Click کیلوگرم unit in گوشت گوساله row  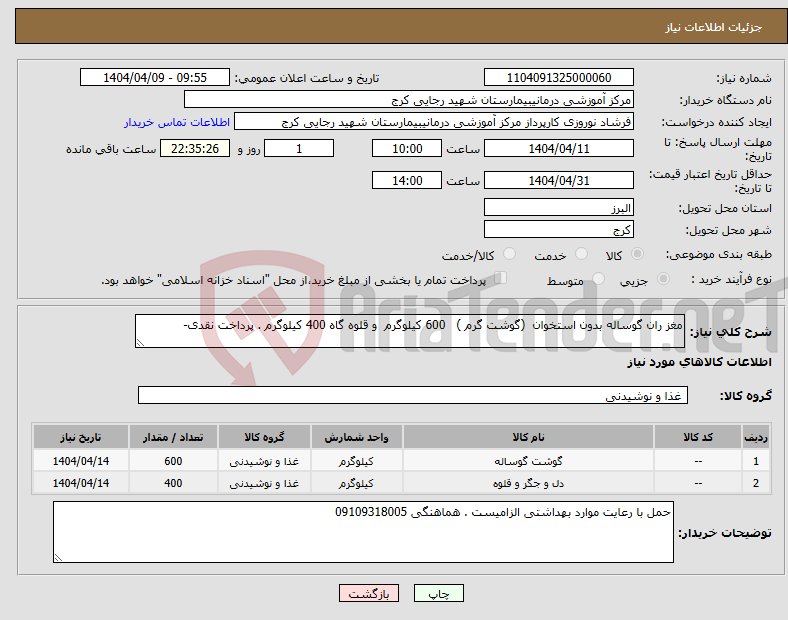coord(356,461)
